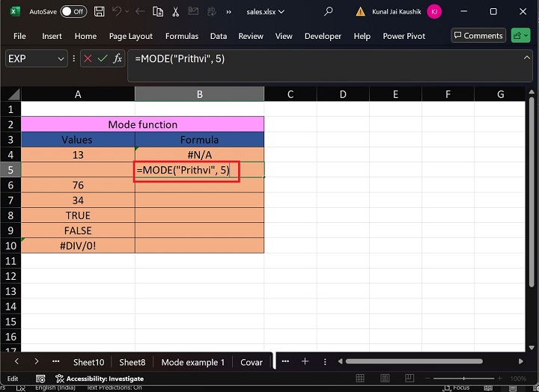Open the File menu
Screen dimensions: 539x392
point(19,36)
